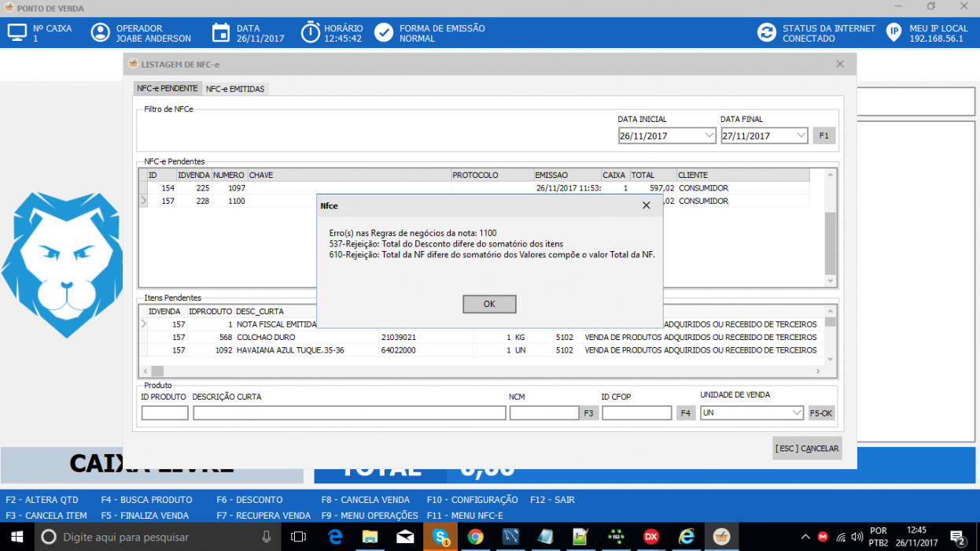Click the Horário stopwatch icon

[x=311, y=32]
